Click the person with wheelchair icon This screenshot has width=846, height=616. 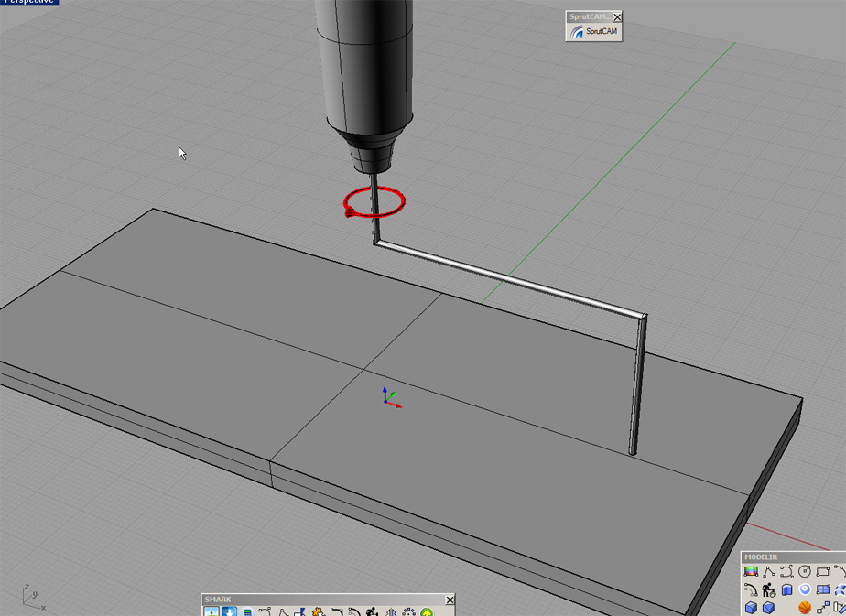click(769, 590)
